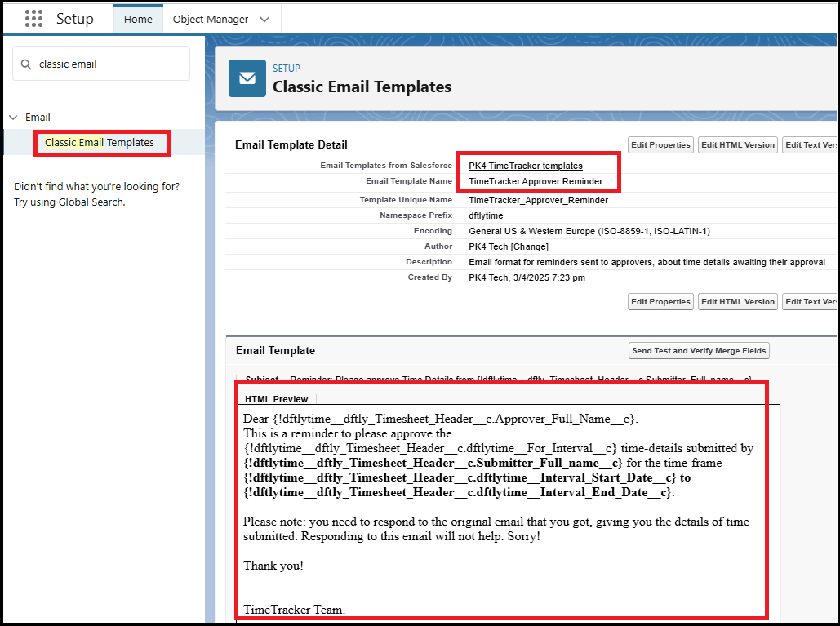Click the Quick Find field containing 'classic email'
Image resolution: width=840 pixels, height=626 pixels.
point(101,64)
